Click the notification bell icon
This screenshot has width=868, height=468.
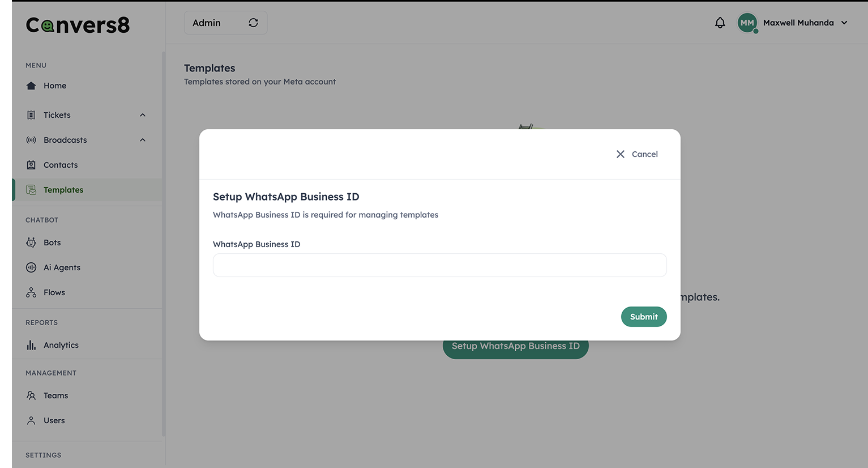720,22
